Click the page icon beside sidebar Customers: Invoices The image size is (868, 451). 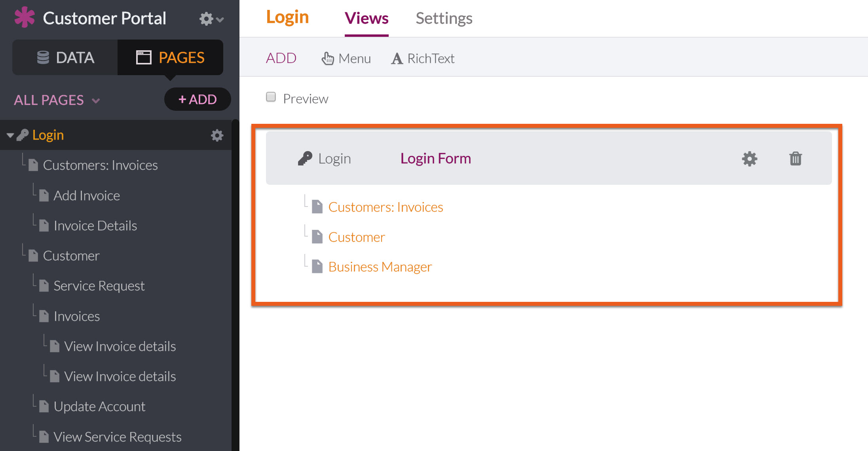pyautogui.click(x=33, y=165)
